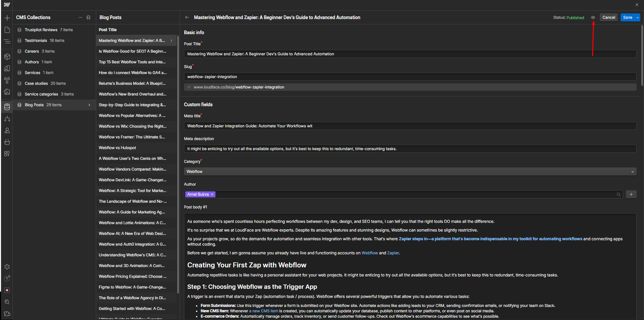The width and height of the screenshot is (644, 320).
Task: Go back from the blog post editor
Action: (x=187, y=17)
